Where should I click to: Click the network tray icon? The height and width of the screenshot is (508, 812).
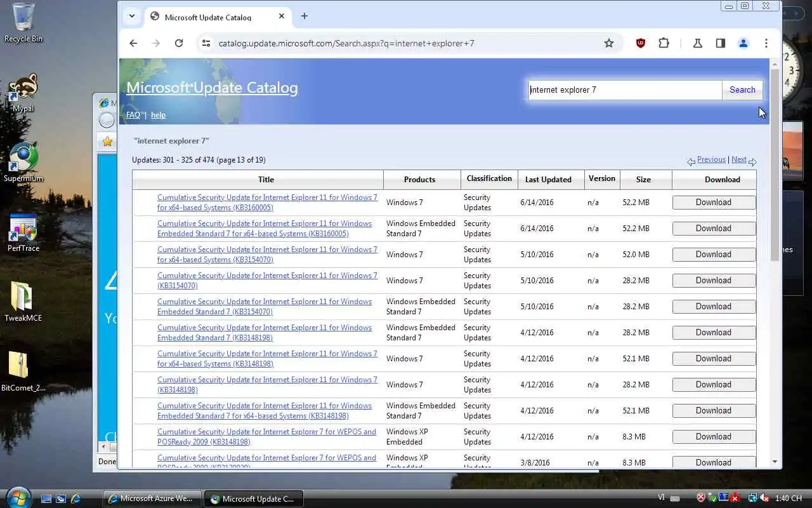click(752, 498)
